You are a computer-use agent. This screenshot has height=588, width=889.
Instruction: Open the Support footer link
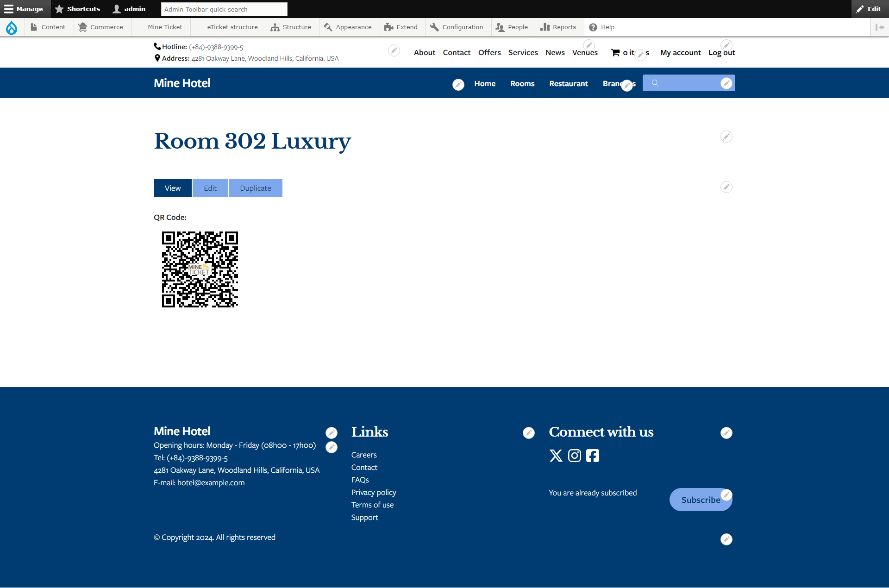tap(365, 518)
